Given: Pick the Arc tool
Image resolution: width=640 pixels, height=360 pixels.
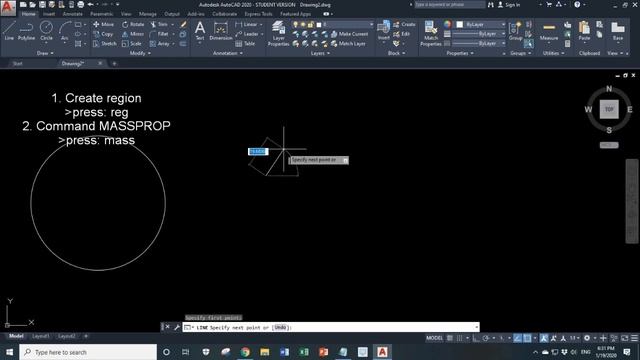Looking at the screenshot, I should point(64,31).
